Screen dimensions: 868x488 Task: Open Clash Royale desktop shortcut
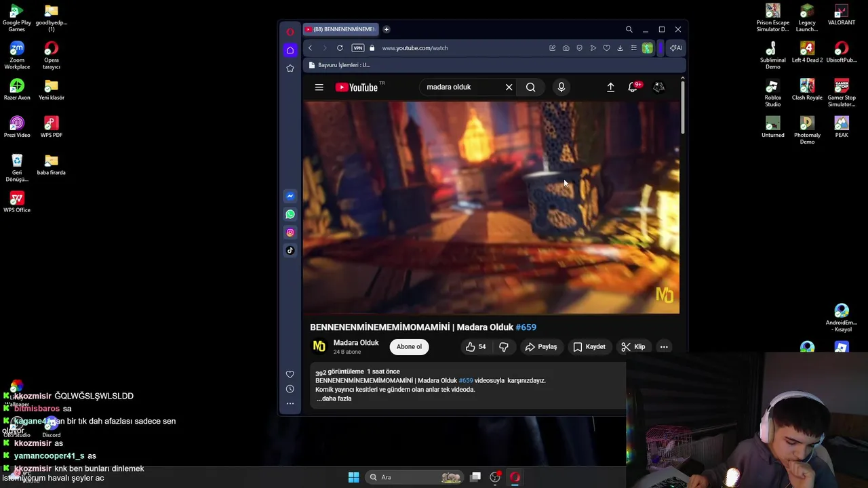pyautogui.click(x=807, y=89)
